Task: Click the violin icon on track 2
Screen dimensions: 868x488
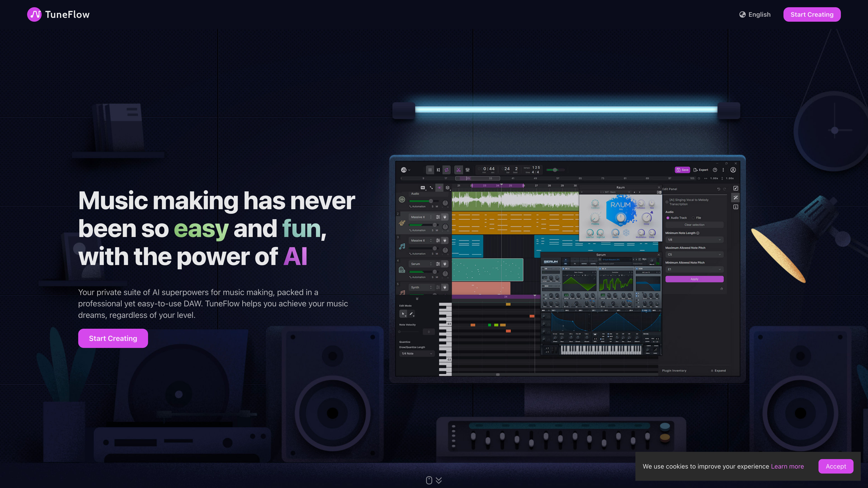Action: pos(402,223)
